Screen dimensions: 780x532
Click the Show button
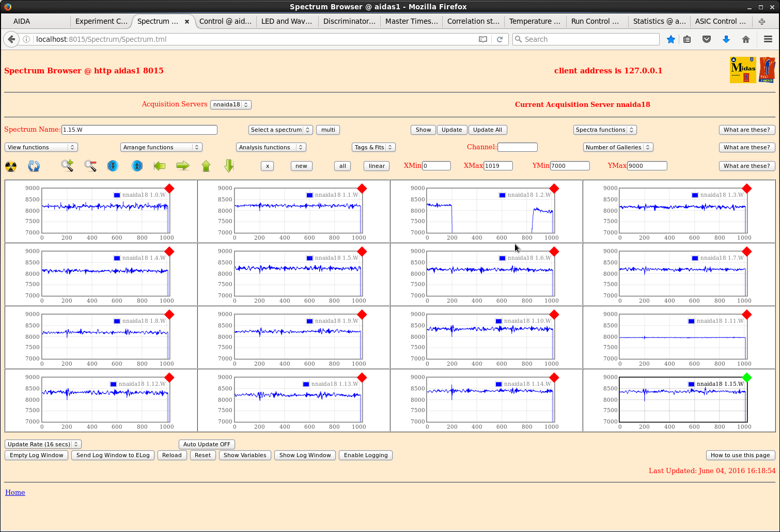424,130
